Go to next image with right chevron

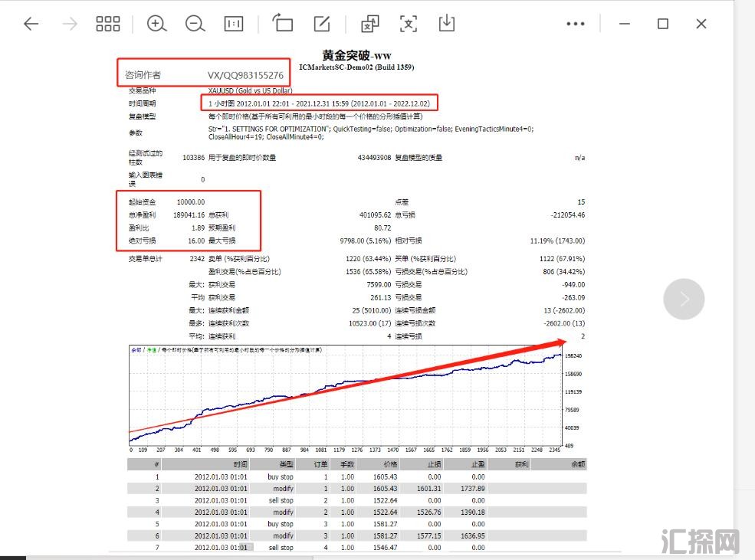[x=683, y=300]
